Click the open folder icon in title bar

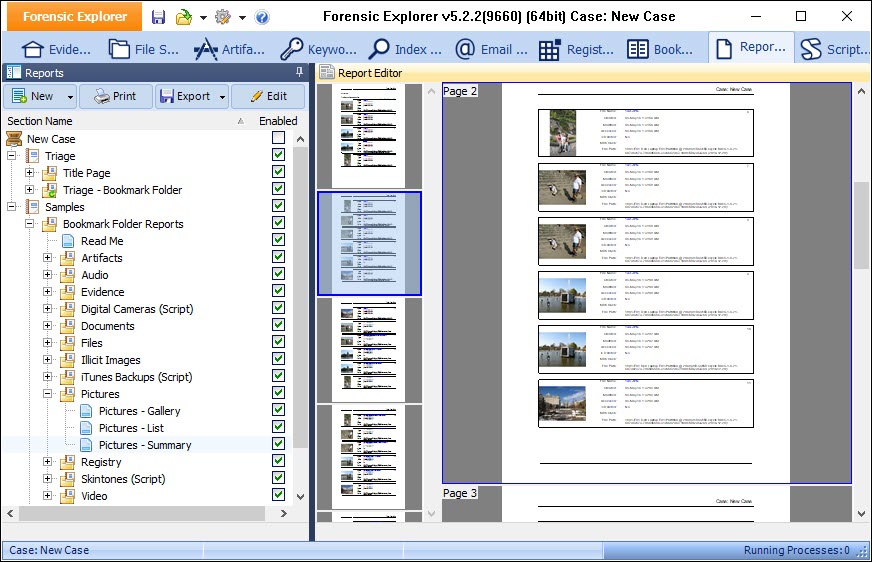[184, 17]
